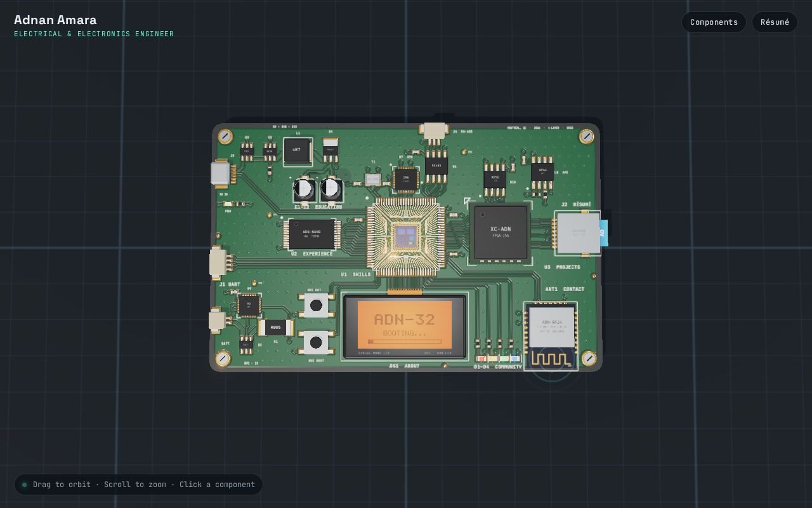The height and width of the screenshot is (508, 812).
Task: Click the upper SW1 RST push button
Action: [315, 305]
